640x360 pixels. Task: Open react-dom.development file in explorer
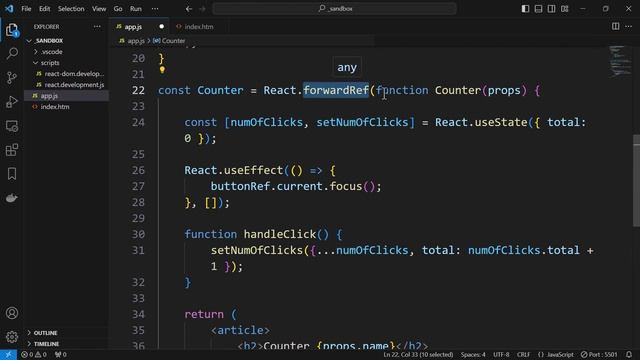pyautogui.click(x=74, y=74)
